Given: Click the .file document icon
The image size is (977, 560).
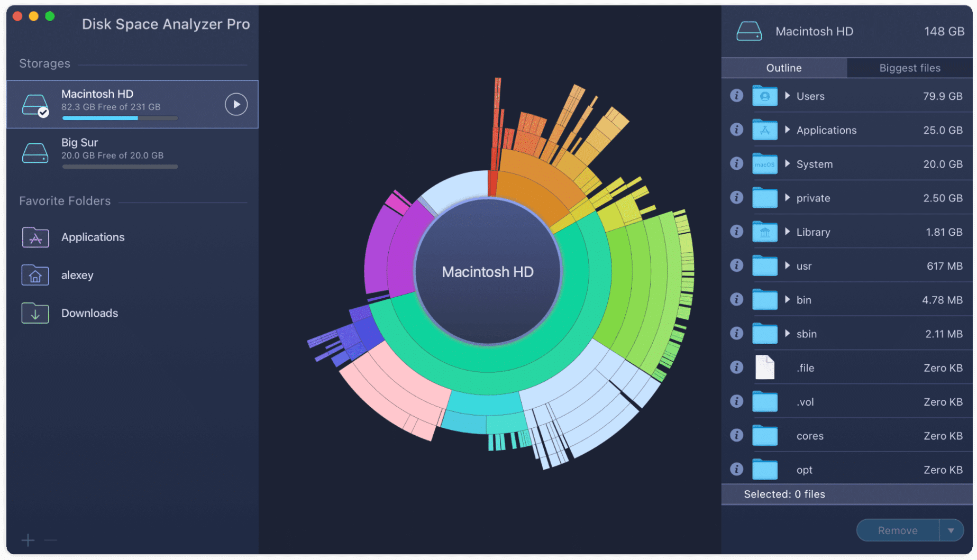Looking at the screenshot, I should 765,367.
